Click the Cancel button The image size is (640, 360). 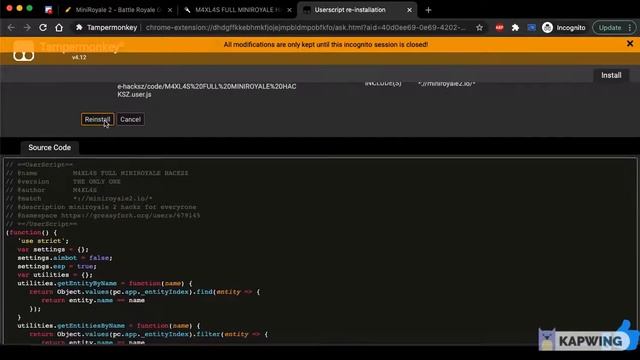coord(130,119)
